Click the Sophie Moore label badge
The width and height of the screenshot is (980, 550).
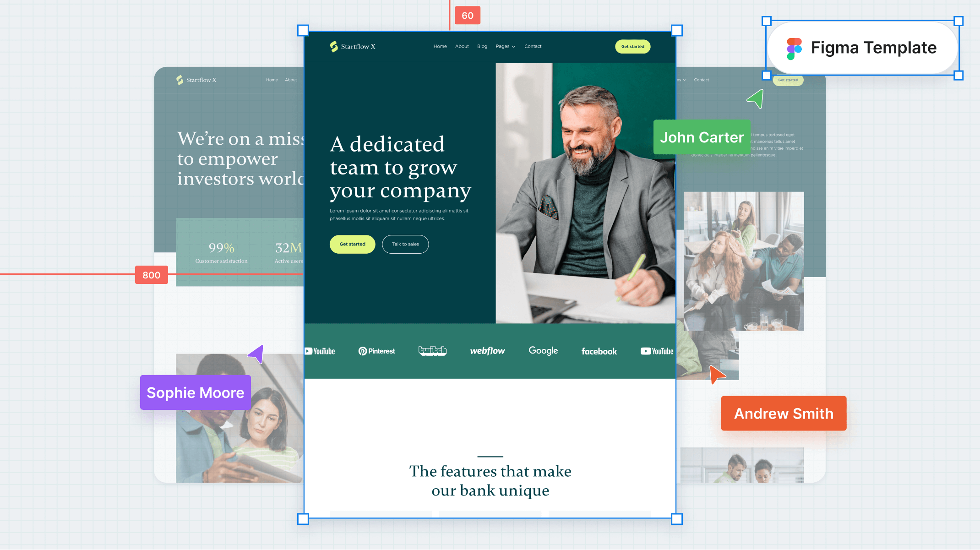(x=195, y=392)
